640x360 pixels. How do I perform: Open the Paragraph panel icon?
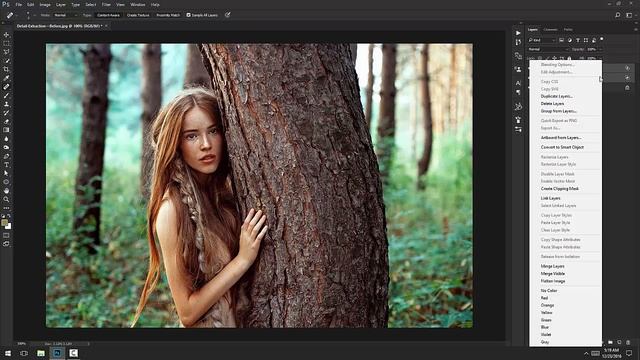coord(518,92)
